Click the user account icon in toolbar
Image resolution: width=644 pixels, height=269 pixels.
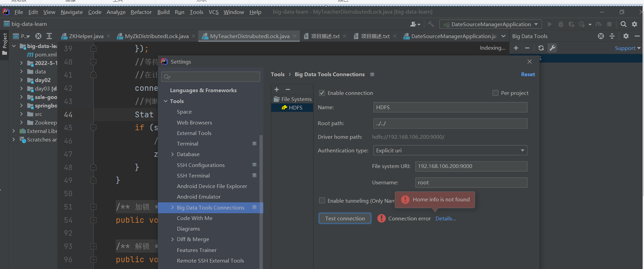(x=415, y=24)
